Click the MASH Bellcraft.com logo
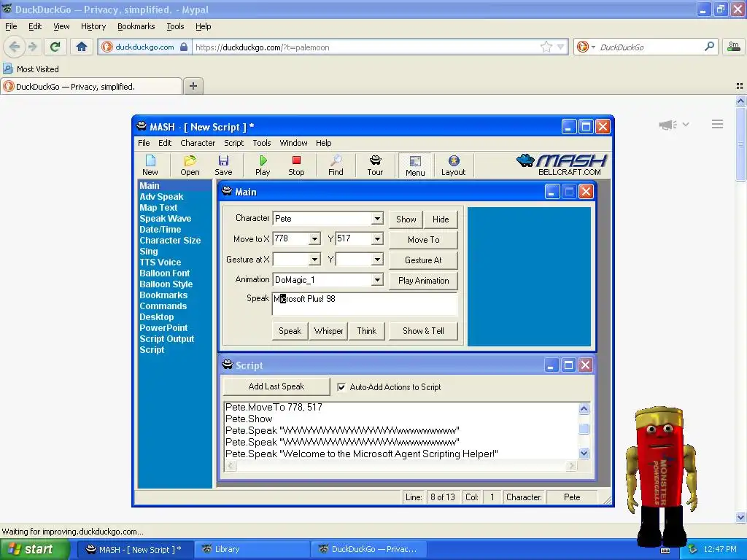The height and width of the screenshot is (560, 747). point(562,165)
